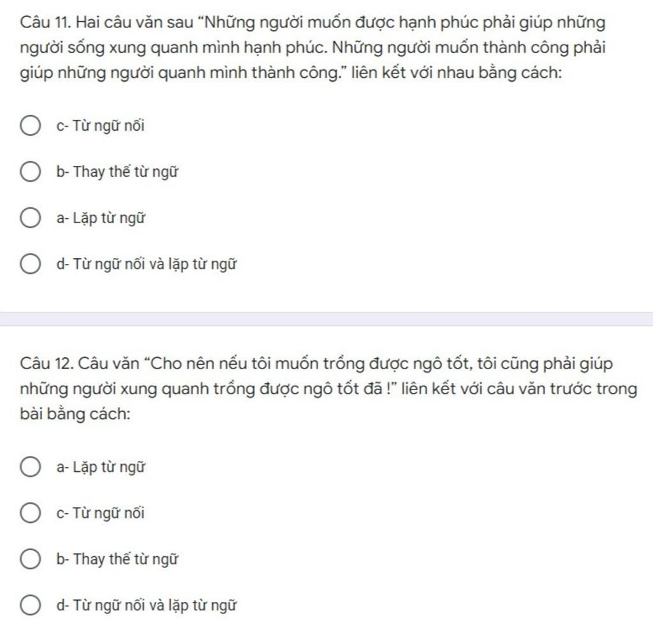This screenshot has height=644, width=653.
Task: Click label text "c- Từ ngữ nối" under Câu 12
Action: tap(100, 513)
